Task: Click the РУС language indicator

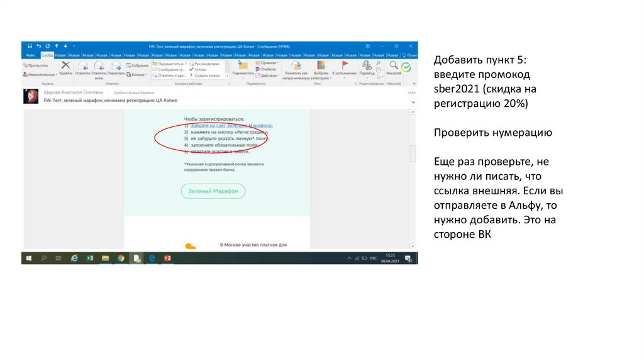Action: 374,258
